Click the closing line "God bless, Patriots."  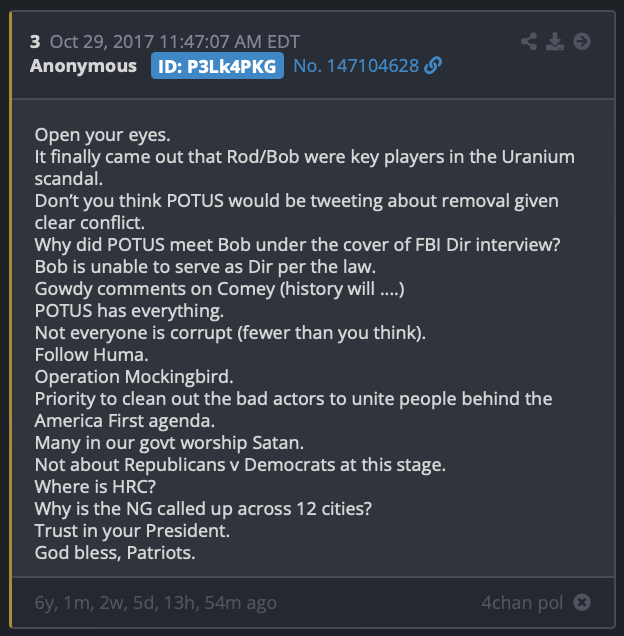click(x=115, y=553)
